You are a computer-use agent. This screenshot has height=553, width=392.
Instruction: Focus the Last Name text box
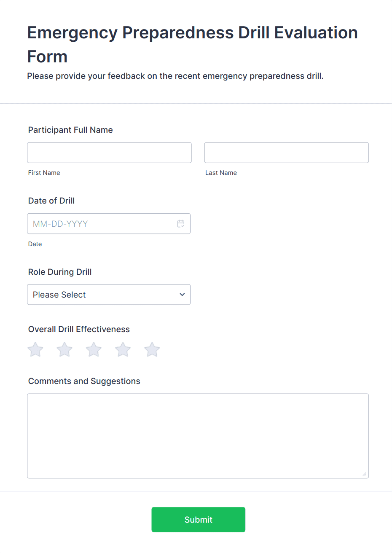coord(286,153)
